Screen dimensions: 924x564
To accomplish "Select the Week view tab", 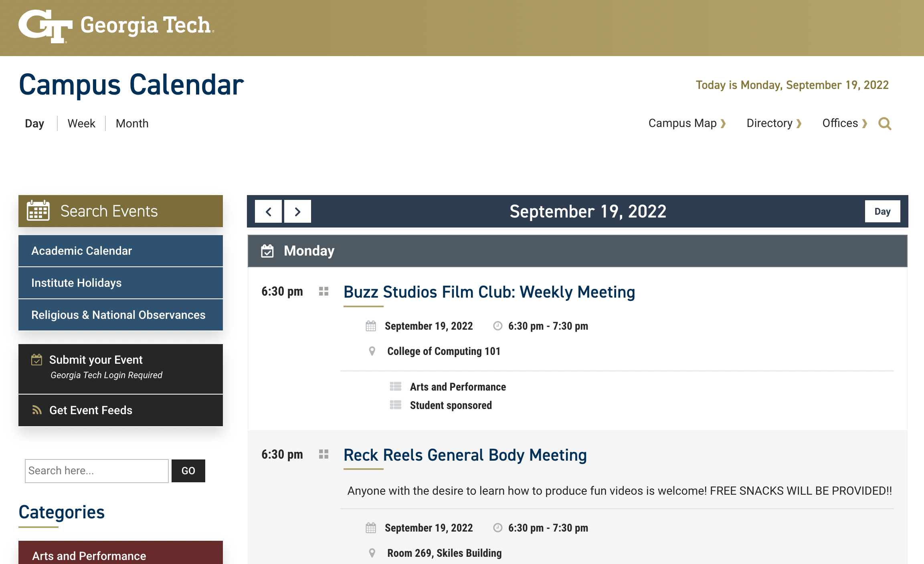I will coord(80,123).
